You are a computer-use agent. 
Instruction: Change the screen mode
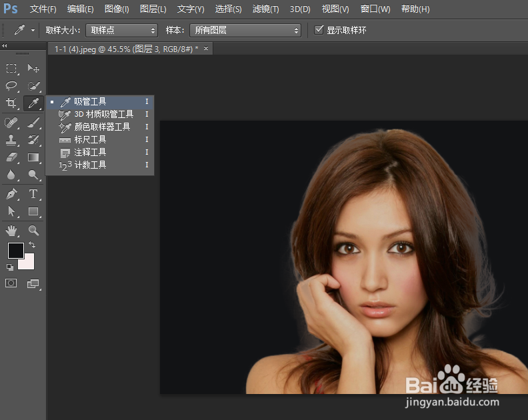33,283
